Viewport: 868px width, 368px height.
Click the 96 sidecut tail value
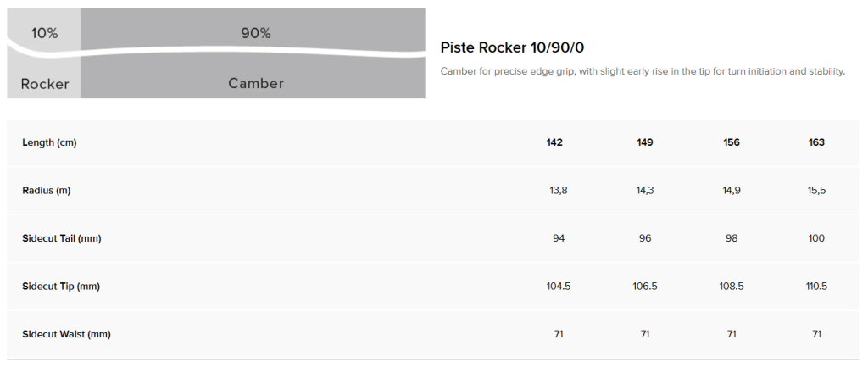pyautogui.click(x=645, y=239)
